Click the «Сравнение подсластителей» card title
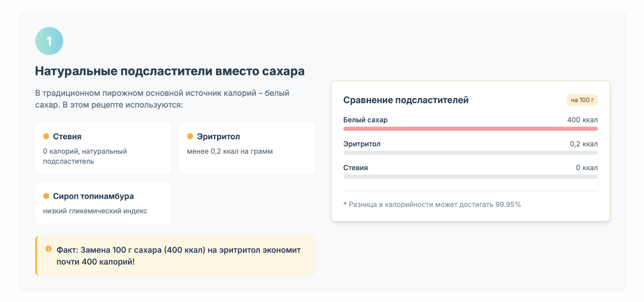The height and width of the screenshot is (302, 644). click(x=406, y=100)
